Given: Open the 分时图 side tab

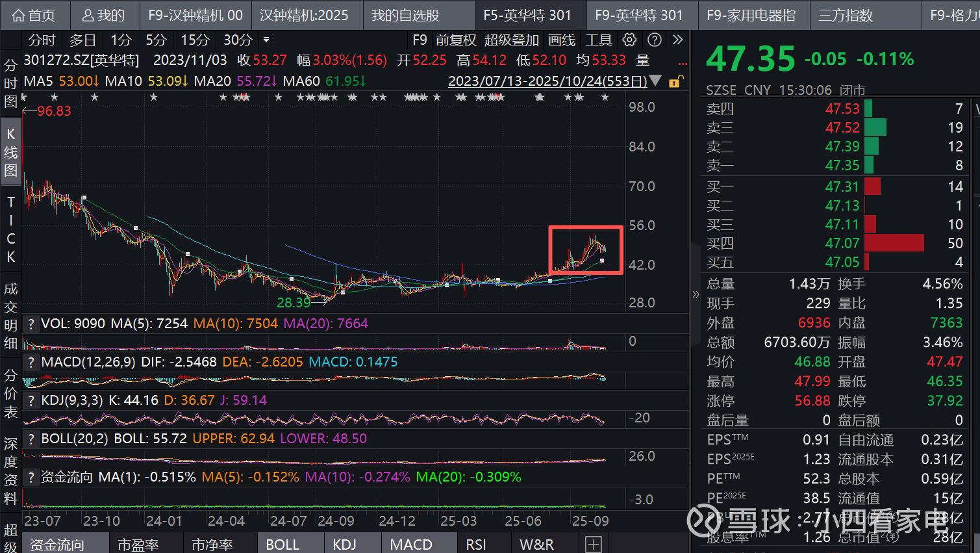Looking at the screenshot, I should click(x=10, y=84).
